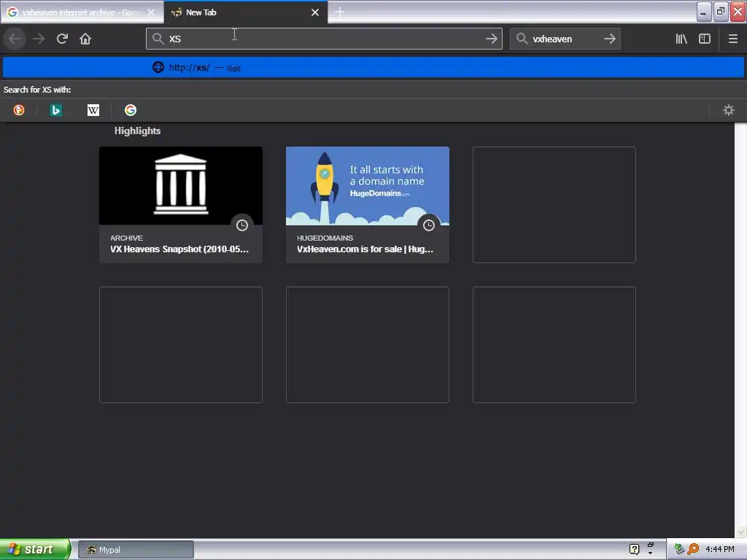The image size is (747, 560).
Task: Select the Mypal taskbar button
Action: [136, 550]
